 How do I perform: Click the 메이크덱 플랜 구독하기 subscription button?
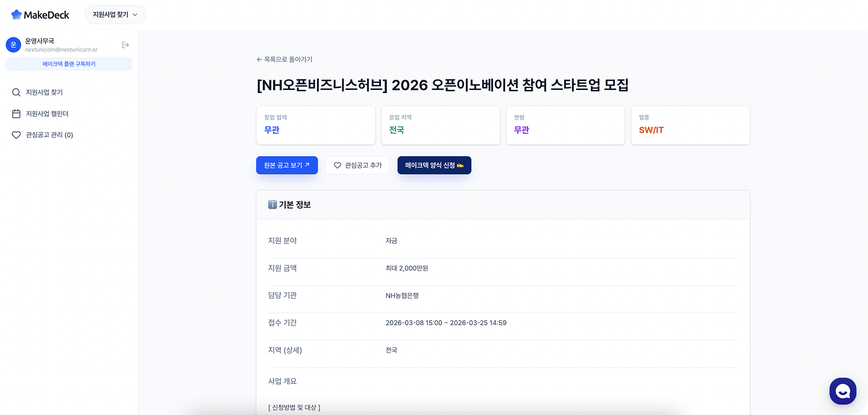(69, 64)
